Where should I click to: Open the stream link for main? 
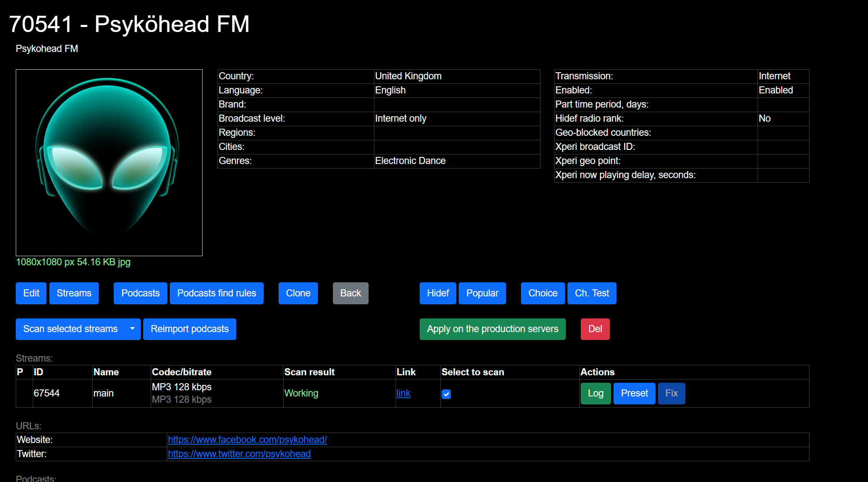(403, 393)
